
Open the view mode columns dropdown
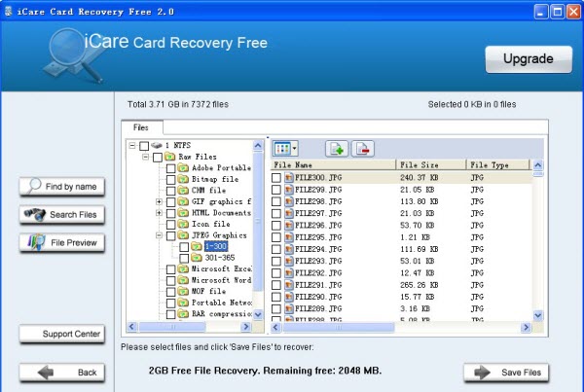pyautogui.click(x=285, y=149)
